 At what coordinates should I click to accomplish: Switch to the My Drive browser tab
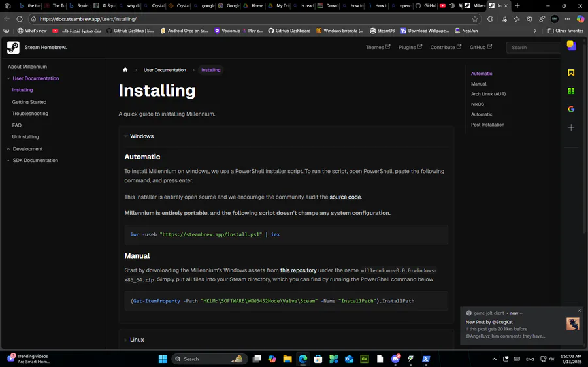coord(278,6)
